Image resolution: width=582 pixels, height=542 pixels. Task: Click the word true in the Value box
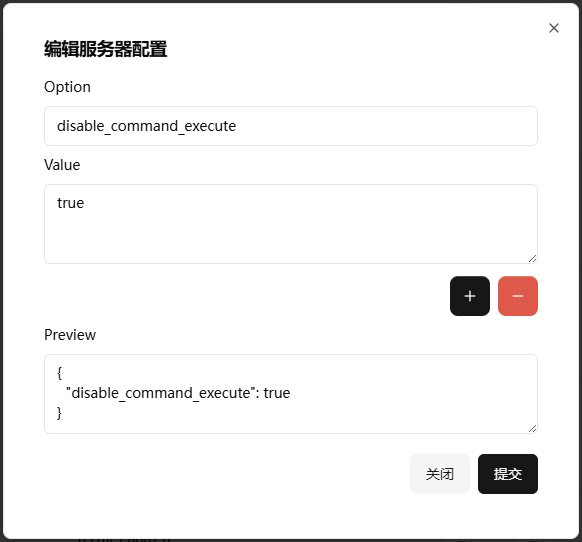71,203
